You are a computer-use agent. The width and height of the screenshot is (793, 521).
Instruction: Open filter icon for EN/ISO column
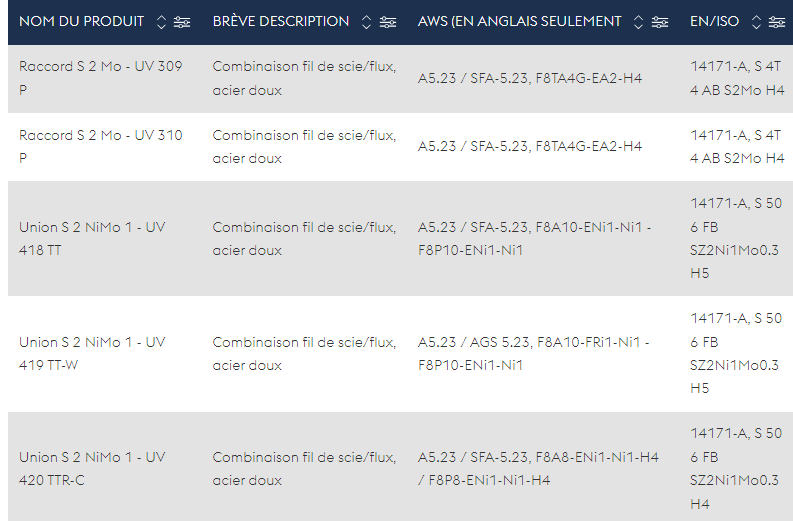coord(777,22)
